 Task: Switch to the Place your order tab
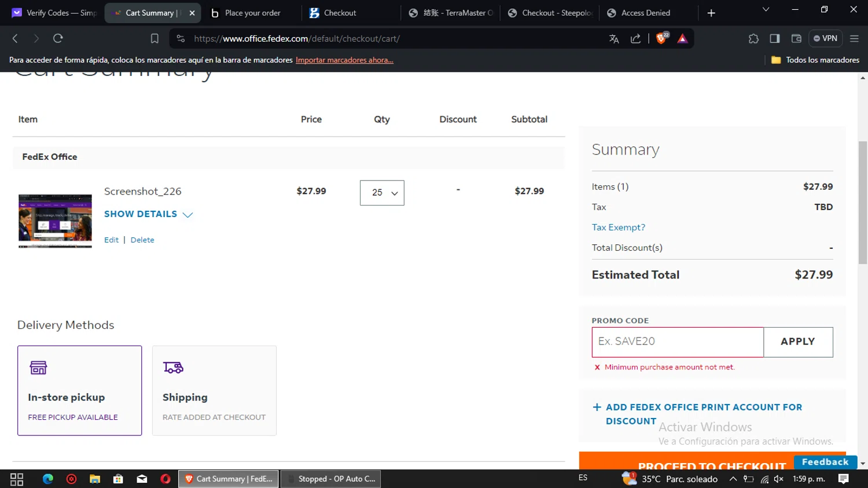[252, 13]
